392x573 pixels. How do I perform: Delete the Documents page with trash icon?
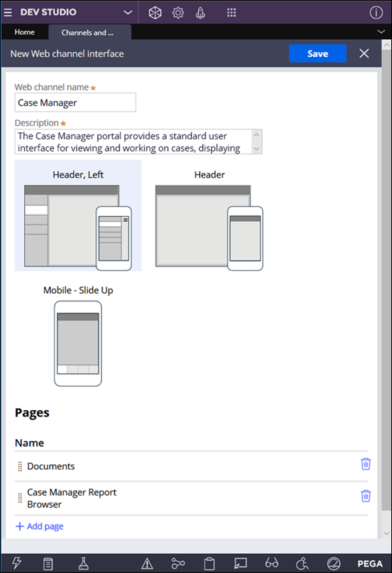click(366, 464)
